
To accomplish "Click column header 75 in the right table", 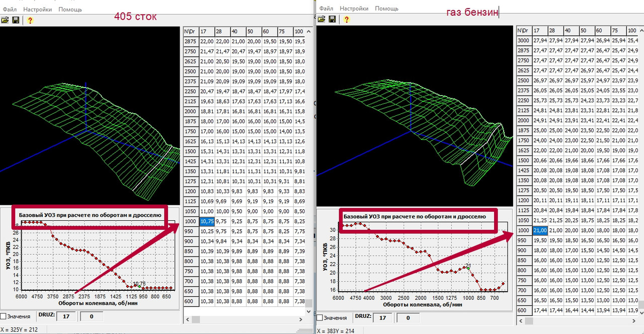I will coord(619,30).
